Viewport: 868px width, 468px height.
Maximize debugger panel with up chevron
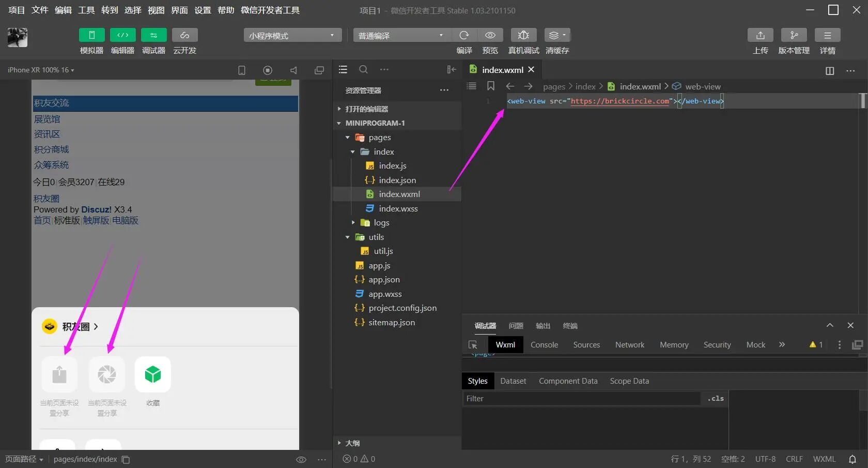coord(830,325)
